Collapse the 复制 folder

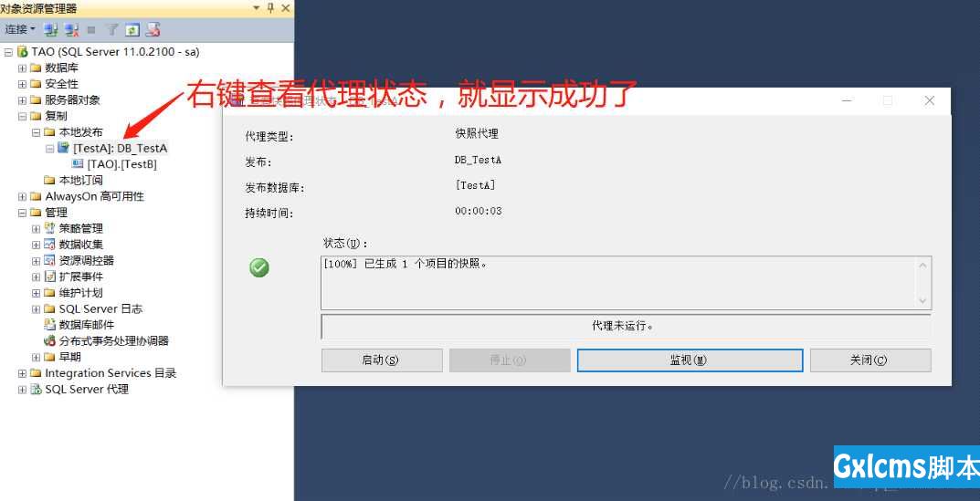(22, 116)
